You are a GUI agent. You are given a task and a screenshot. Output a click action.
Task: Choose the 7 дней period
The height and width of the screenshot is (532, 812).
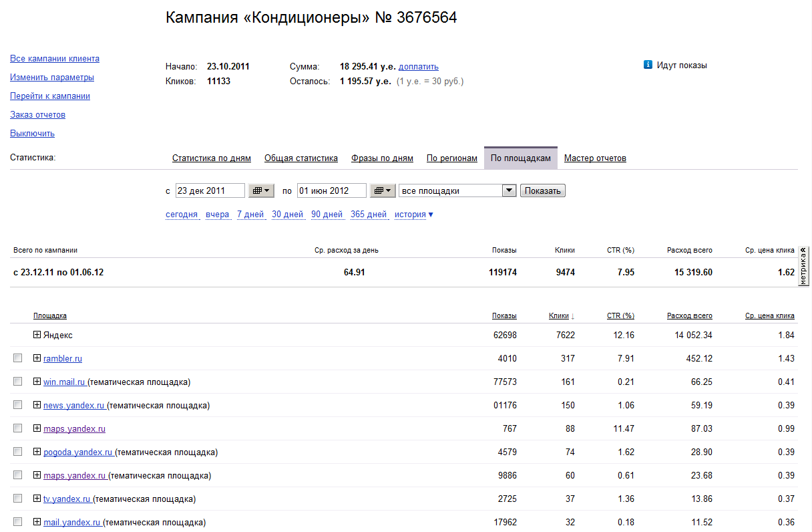click(x=250, y=215)
